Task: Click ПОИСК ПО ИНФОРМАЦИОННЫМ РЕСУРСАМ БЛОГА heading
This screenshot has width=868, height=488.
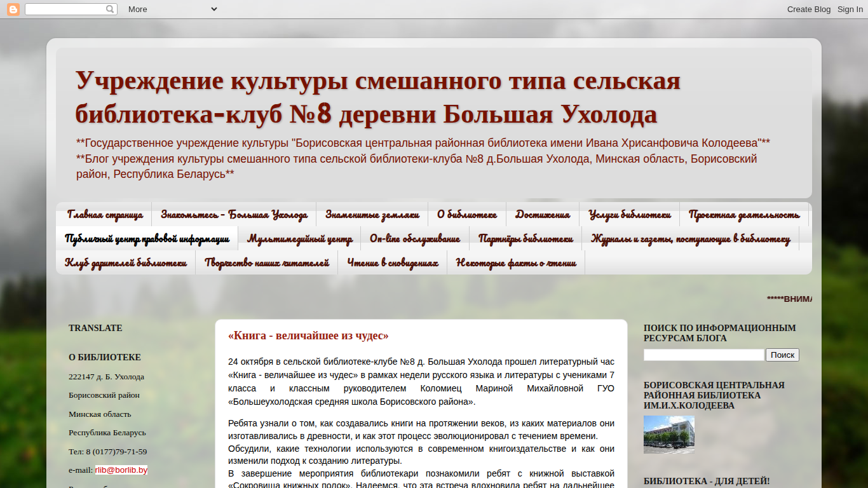Action: (x=719, y=334)
